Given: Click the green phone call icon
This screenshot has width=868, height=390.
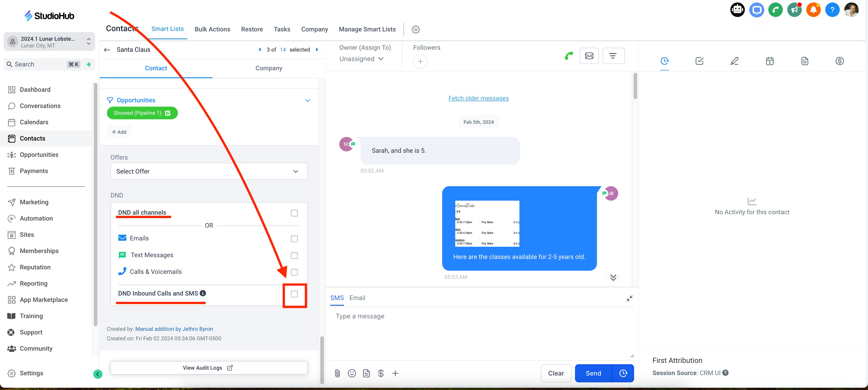Looking at the screenshot, I should tap(569, 56).
